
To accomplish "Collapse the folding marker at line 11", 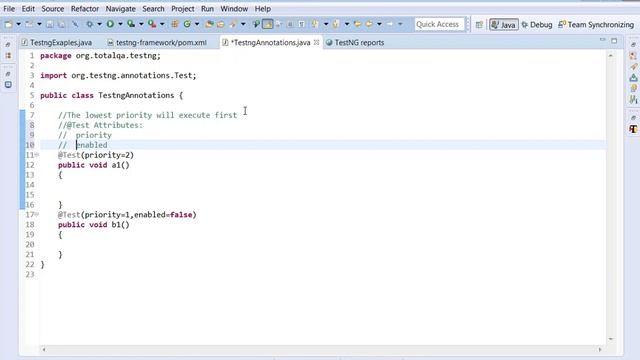I will 37,155.
